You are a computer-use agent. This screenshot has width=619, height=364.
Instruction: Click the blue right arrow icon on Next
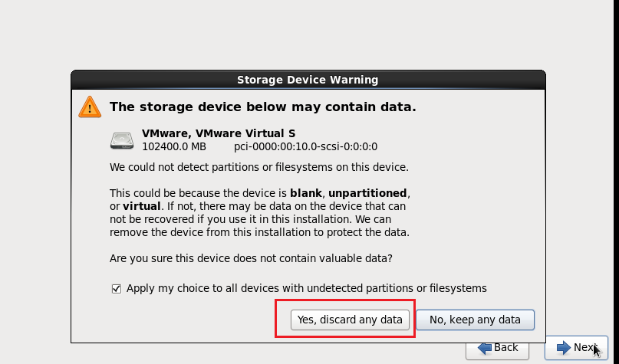(x=564, y=347)
